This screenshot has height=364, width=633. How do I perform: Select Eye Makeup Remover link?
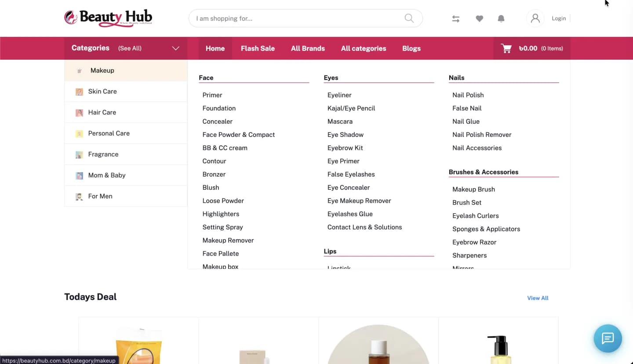click(x=359, y=201)
